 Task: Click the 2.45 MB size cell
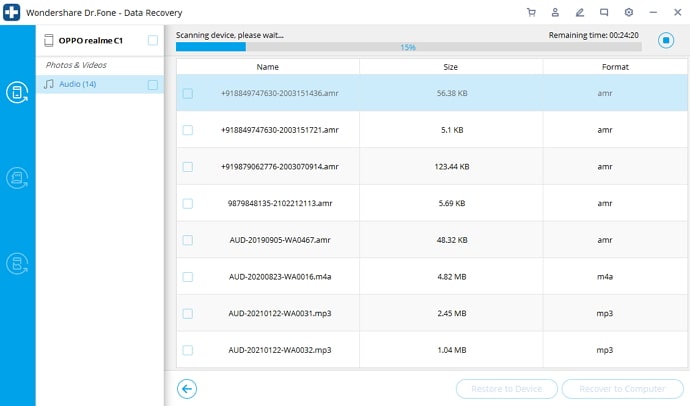click(x=452, y=313)
